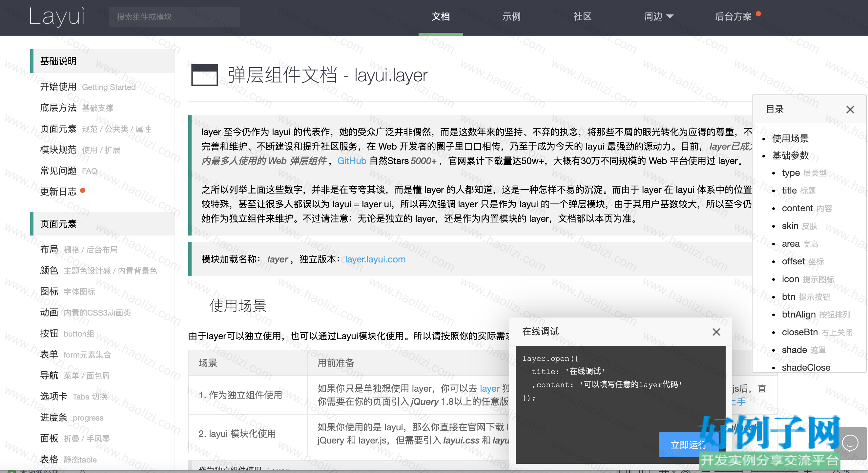Screen dimensions: 868x473
Task: Jump to title 标题 in the 目录
Action: [x=798, y=191]
